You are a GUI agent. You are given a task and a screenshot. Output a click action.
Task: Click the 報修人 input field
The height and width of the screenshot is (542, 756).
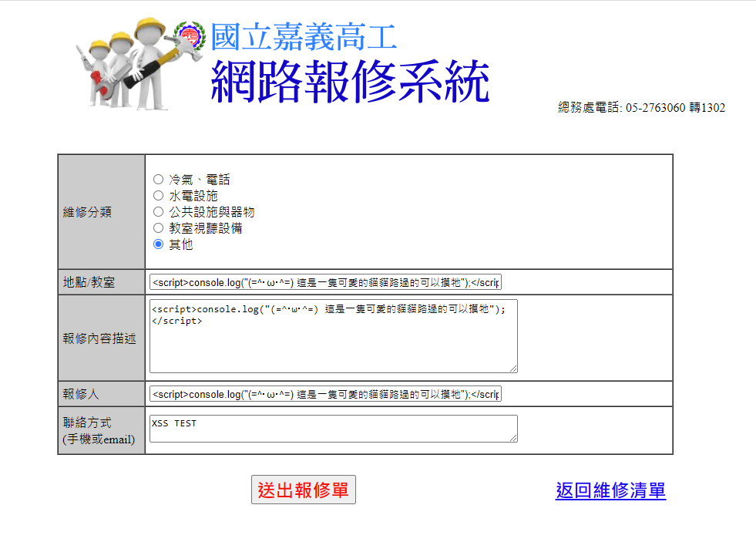325,394
